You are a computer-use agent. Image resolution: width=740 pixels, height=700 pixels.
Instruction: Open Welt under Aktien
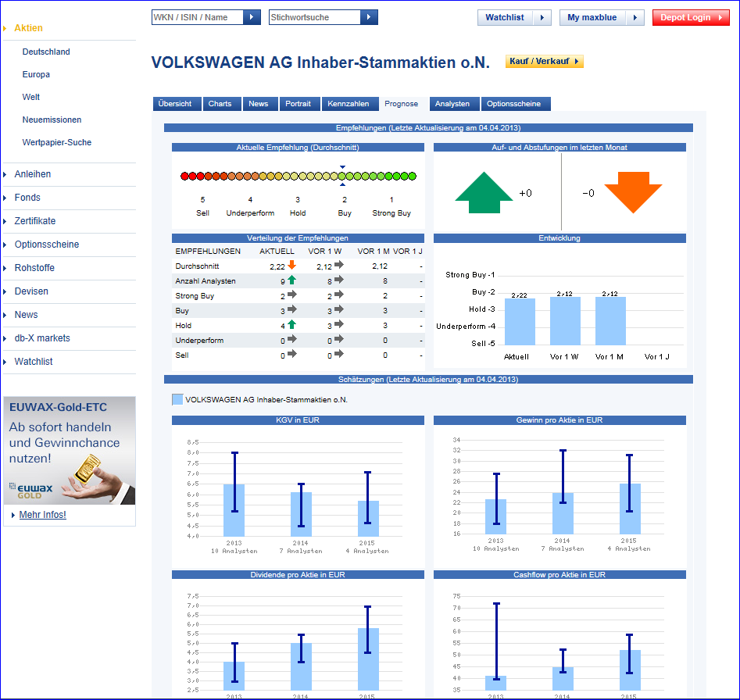pyautogui.click(x=30, y=97)
